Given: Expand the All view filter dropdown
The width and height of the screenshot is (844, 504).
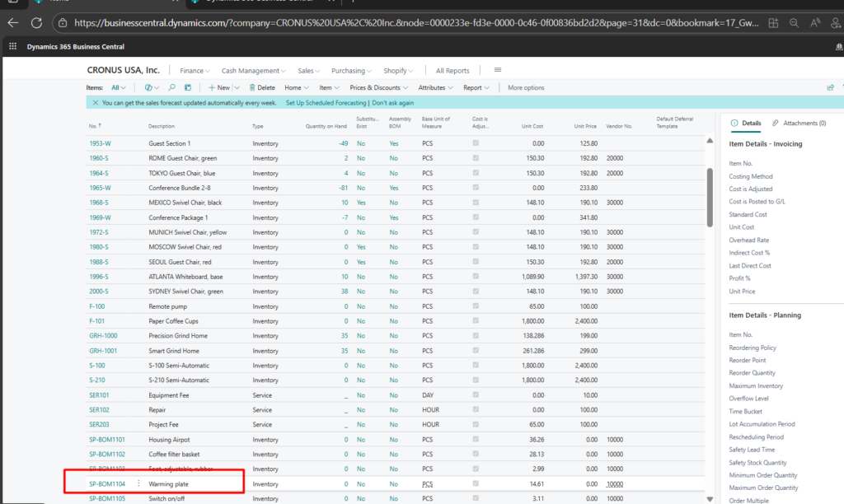Looking at the screenshot, I should pos(119,87).
